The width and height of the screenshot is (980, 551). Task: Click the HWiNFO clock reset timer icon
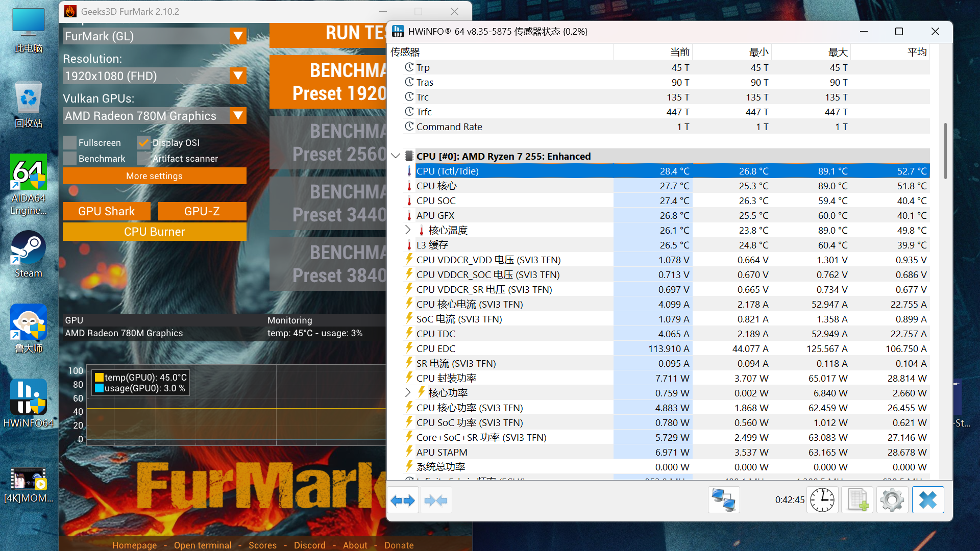tap(822, 500)
